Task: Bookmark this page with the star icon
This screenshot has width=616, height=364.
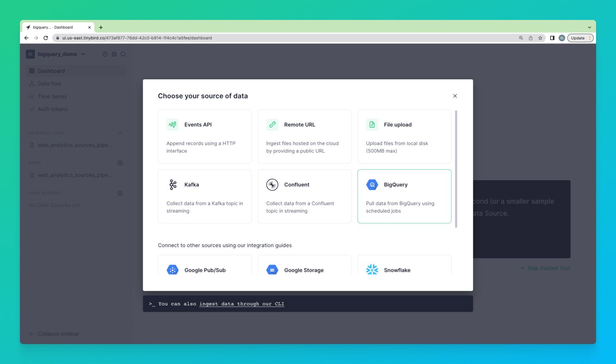Action: tap(540, 38)
